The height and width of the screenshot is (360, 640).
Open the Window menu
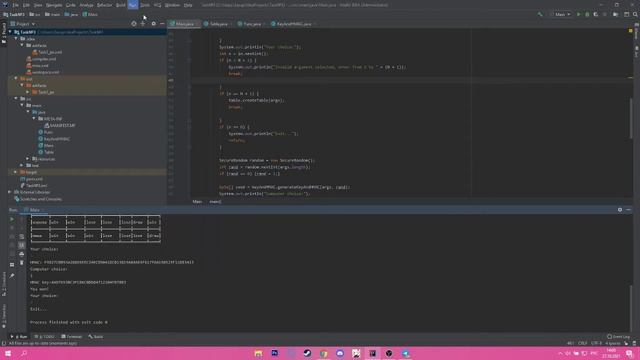[x=172, y=5]
